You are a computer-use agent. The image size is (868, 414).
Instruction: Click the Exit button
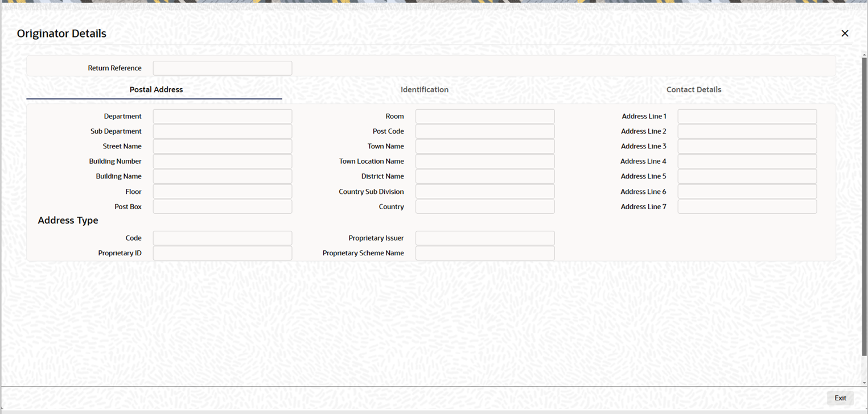click(x=840, y=398)
